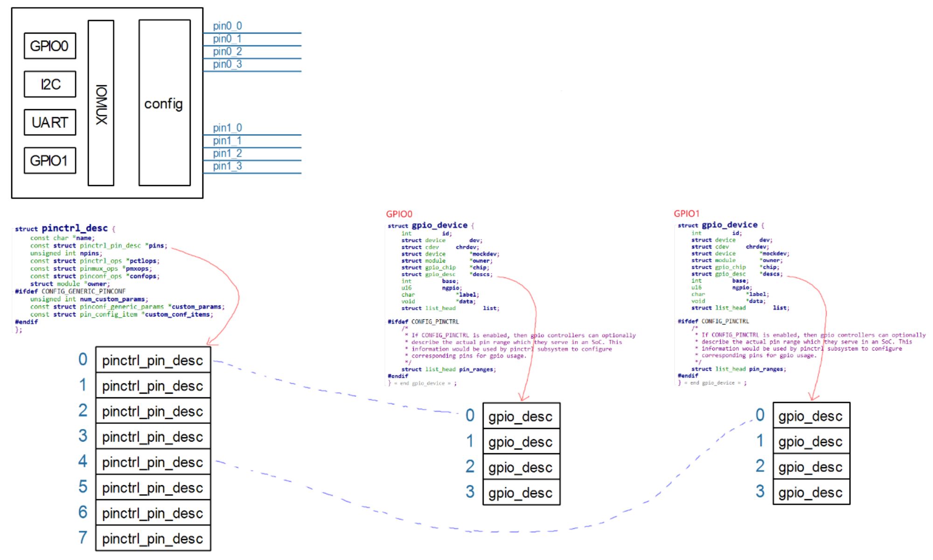Viewport: 933px width, 560px height.
Task: Click gpio_desc box 2 of GPIO0 array
Action: click(521, 467)
